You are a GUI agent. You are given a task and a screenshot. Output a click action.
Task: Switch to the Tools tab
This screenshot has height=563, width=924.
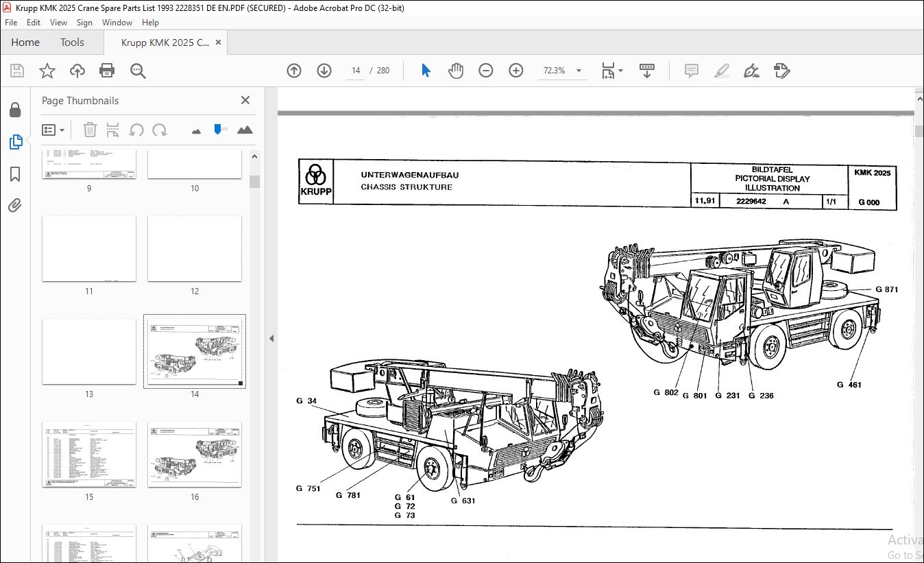[72, 43]
